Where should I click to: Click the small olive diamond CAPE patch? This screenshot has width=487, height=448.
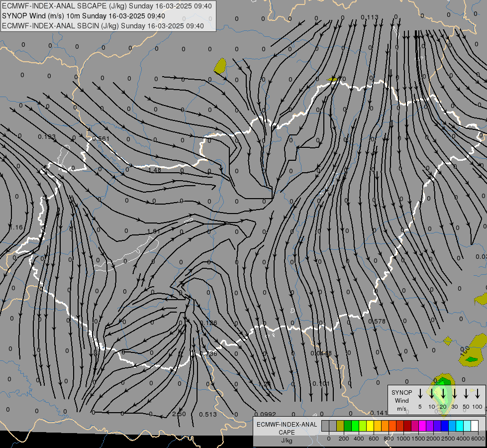448,341
